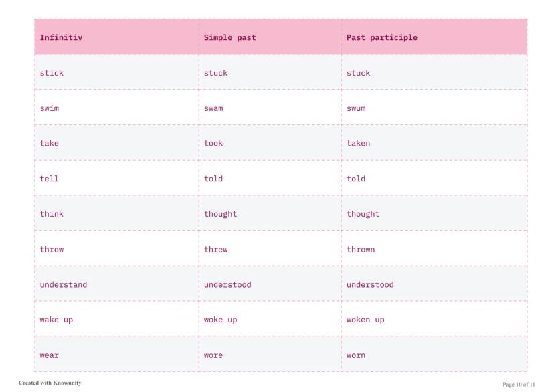554x392 pixels.
Task: Click the past participle "thrown"
Action: click(x=361, y=250)
